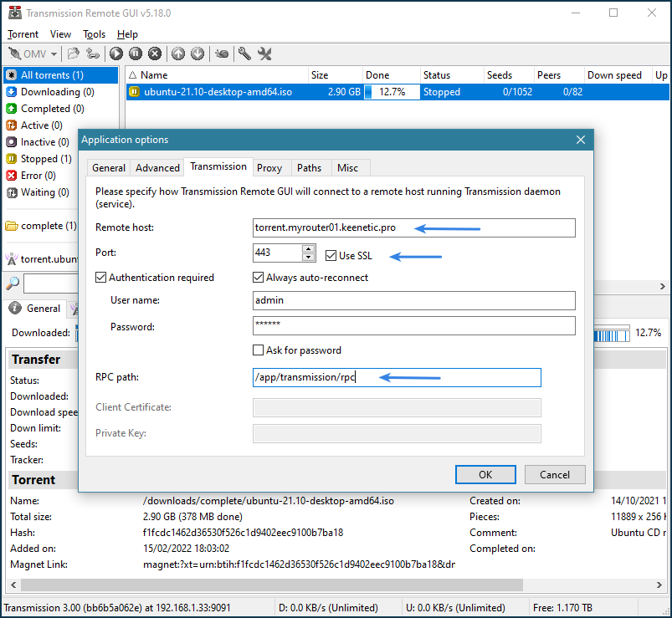Open the General details tab with info icon
672x618 pixels.
pos(36,309)
